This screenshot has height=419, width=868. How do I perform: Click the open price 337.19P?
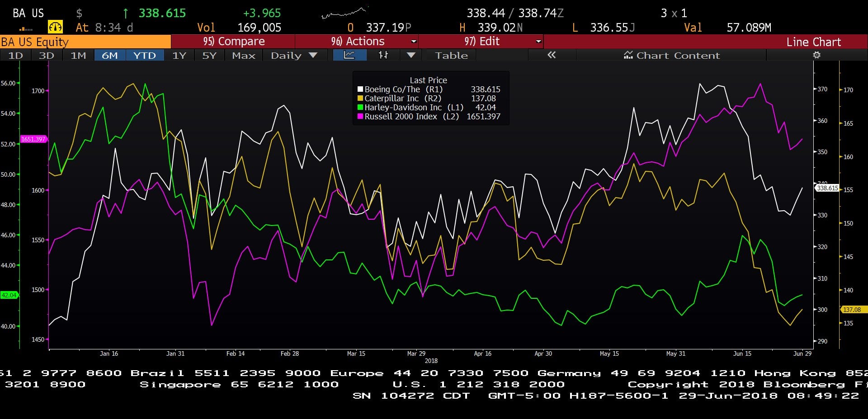388,28
